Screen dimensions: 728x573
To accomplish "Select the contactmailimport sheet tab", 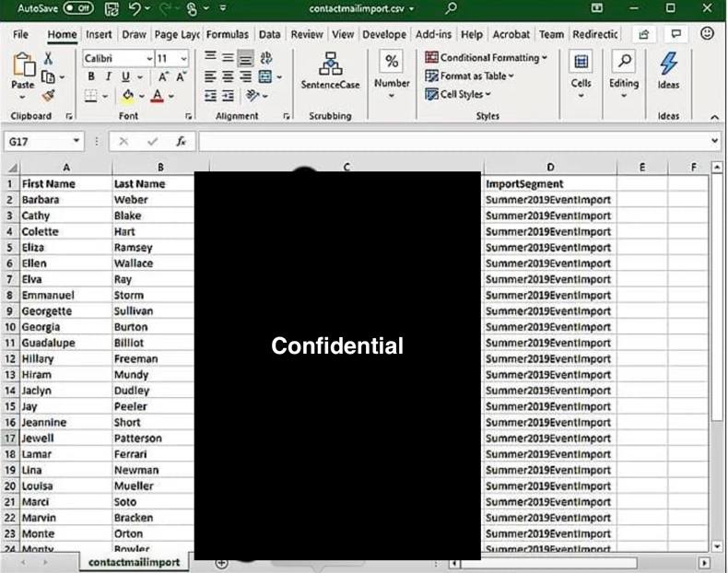I will point(134,562).
